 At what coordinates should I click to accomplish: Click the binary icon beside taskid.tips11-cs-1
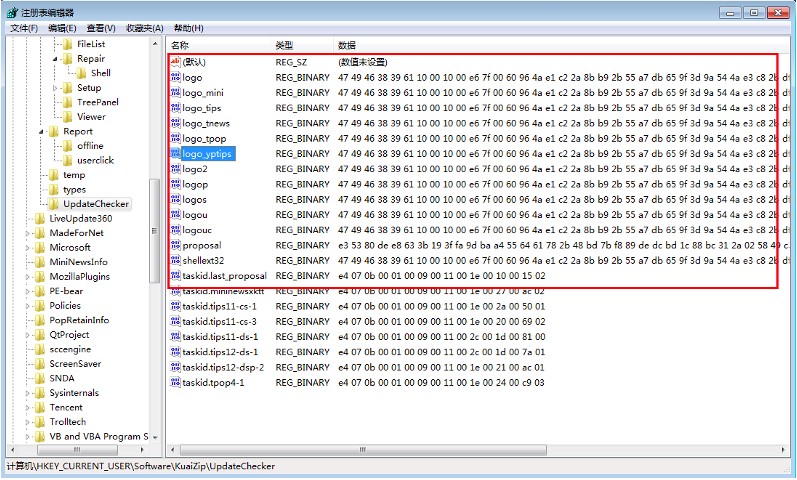175,306
